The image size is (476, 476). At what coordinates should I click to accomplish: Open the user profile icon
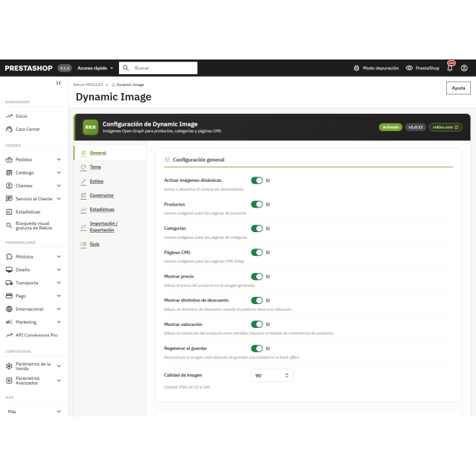464,68
